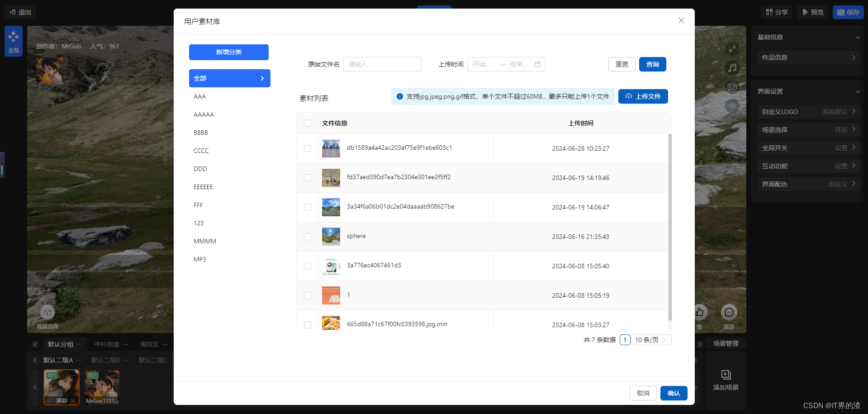Screen dimensions: 868x414
Task: Click the 预览 preview play button
Action: pyautogui.click(x=812, y=12)
